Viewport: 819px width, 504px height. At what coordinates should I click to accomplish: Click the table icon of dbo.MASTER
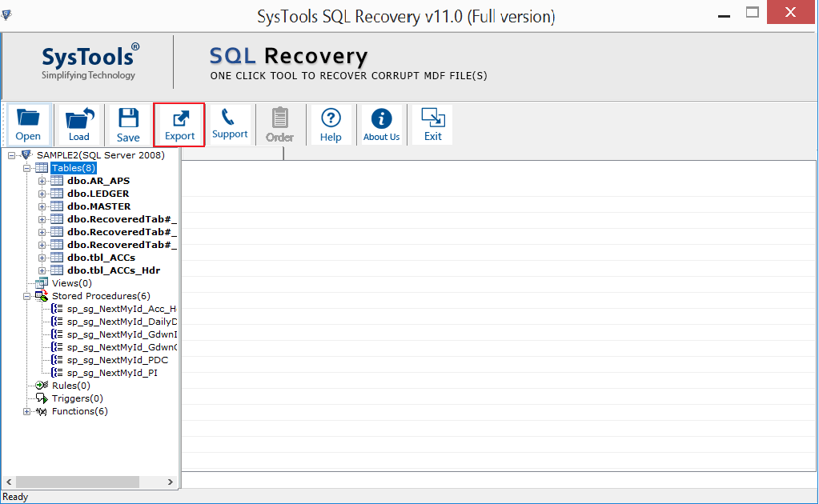coord(56,206)
